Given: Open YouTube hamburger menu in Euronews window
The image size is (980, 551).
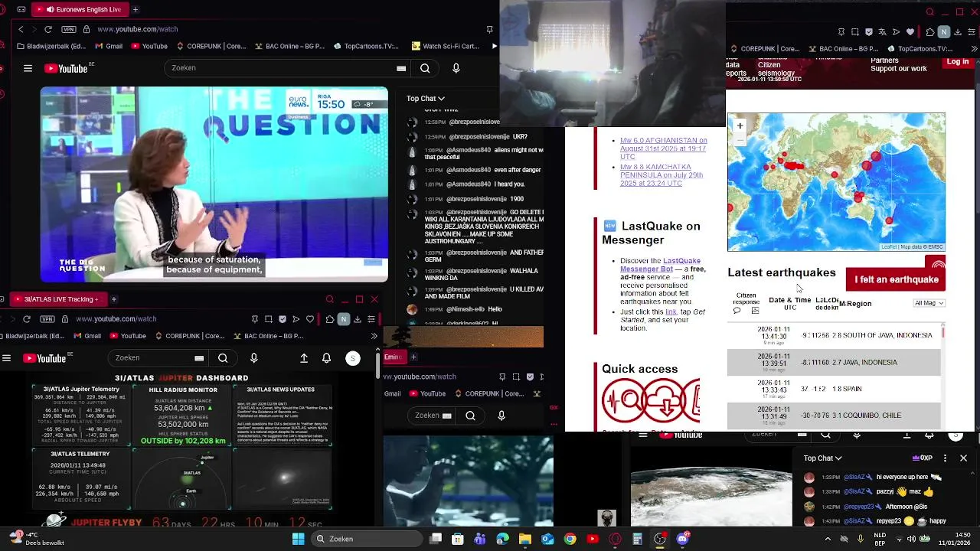Looking at the screenshot, I should (x=28, y=68).
